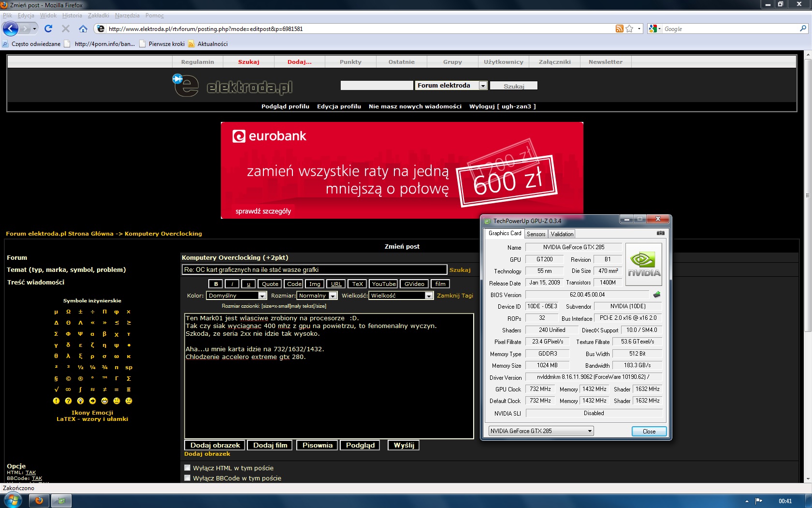
Task: Click the post subject input field
Action: (x=315, y=269)
